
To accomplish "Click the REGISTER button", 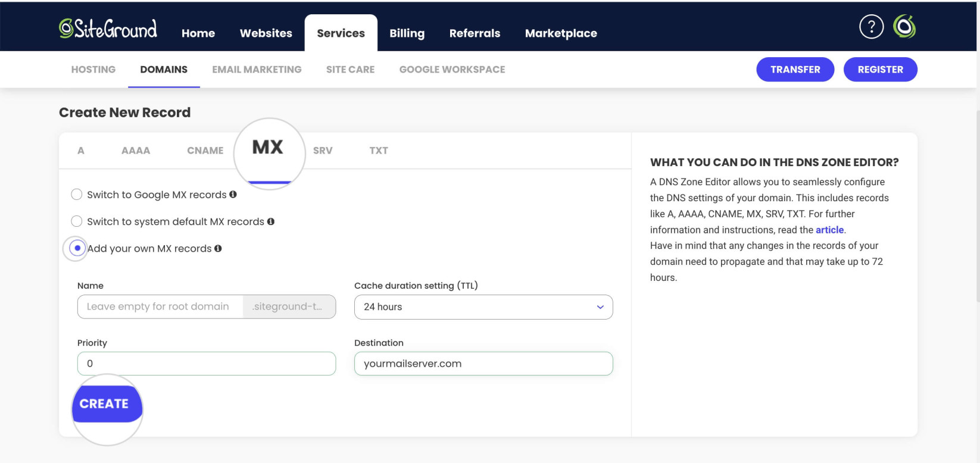I will pyautogui.click(x=881, y=70).
